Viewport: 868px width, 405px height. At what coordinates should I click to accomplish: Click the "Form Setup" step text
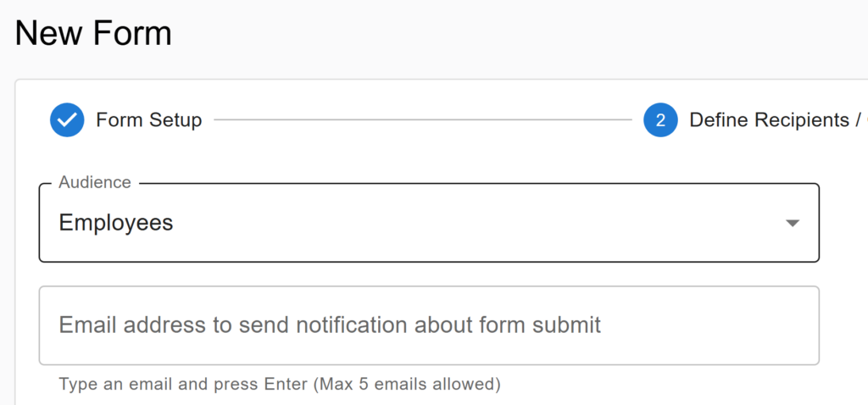point(149,119)
